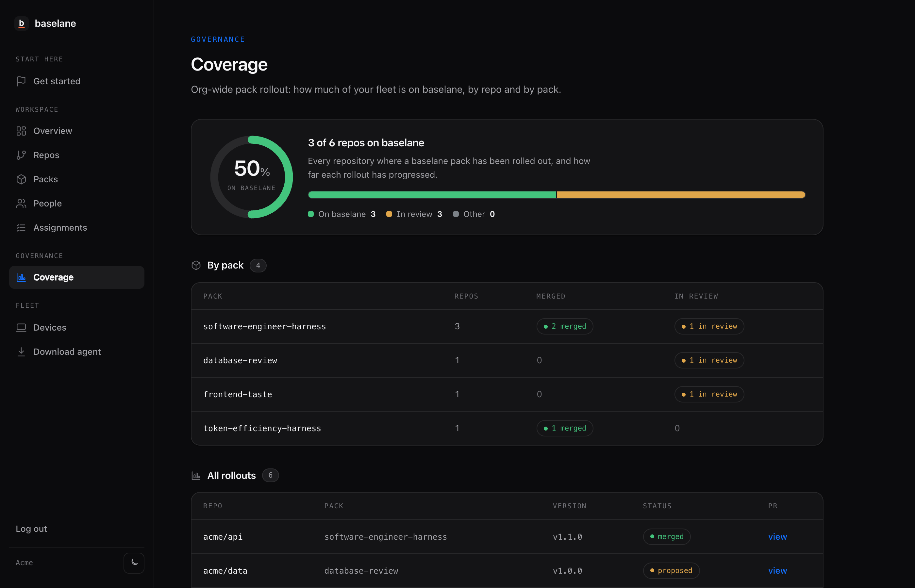
Task: Click the In review orange legend swatch
Action: point(389,214)
